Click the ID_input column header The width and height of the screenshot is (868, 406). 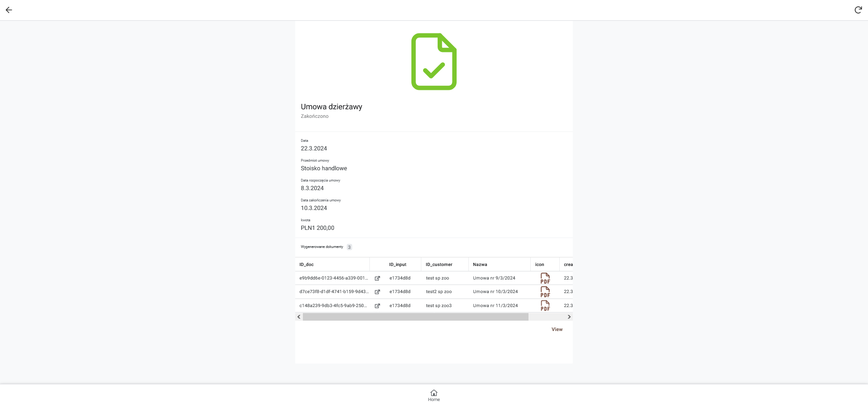(397, 265)
